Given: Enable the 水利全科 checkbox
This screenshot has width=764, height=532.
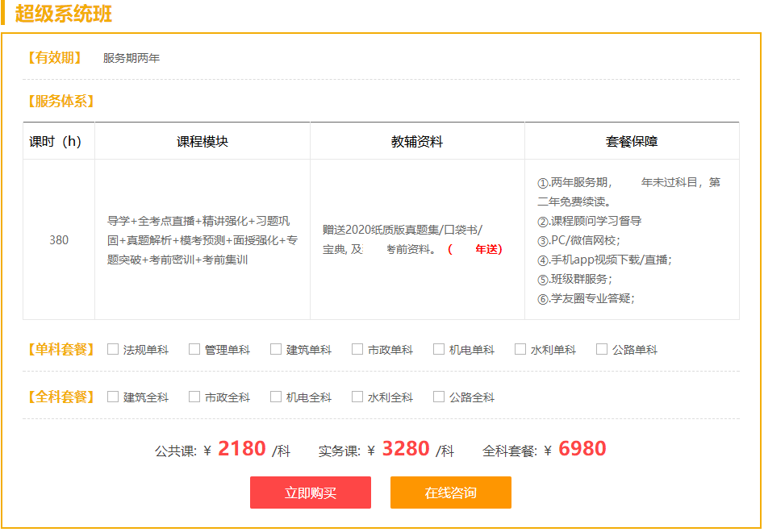Looking at the screenshot, I should click(357, 397).
